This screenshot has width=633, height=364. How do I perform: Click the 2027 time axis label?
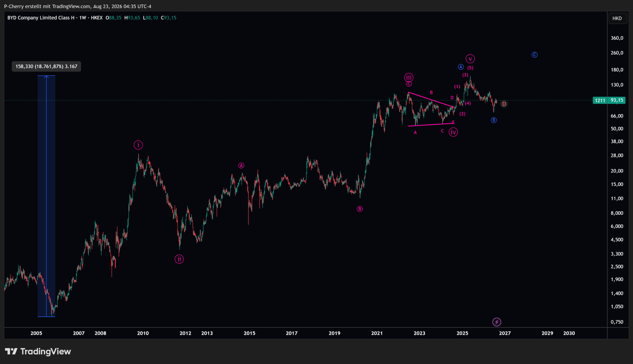click(x=505, y=333)
